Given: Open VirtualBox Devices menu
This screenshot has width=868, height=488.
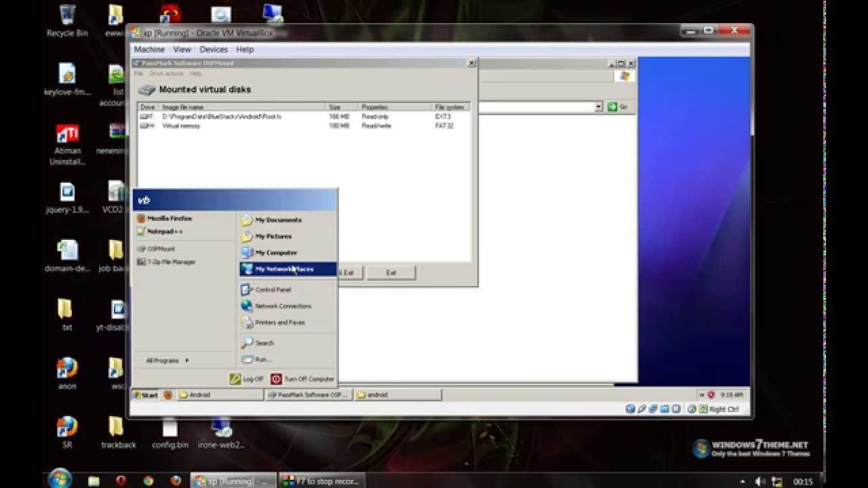Looking at the screenshot, I should (x=214, y=49).
